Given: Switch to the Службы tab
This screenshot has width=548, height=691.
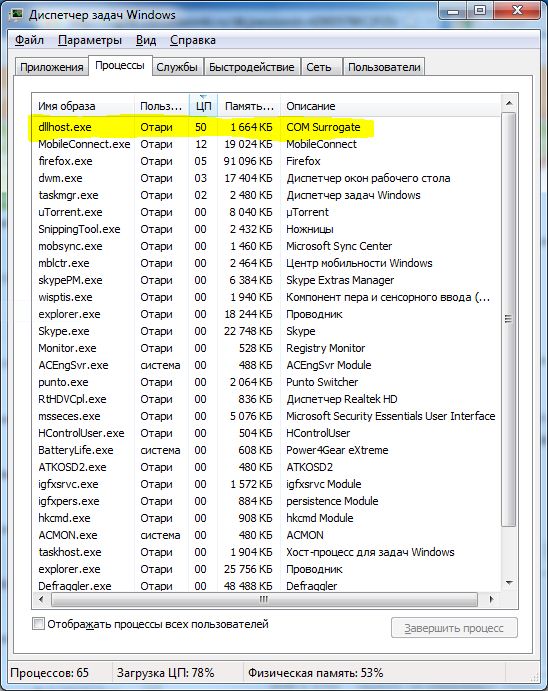Looking at the screenshot, I should tap(177, 67).
